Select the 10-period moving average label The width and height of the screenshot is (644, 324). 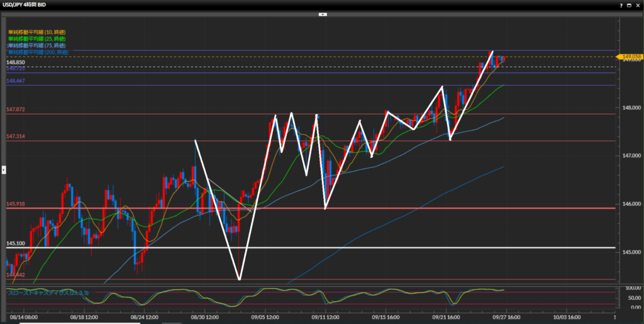click(37, 31)
